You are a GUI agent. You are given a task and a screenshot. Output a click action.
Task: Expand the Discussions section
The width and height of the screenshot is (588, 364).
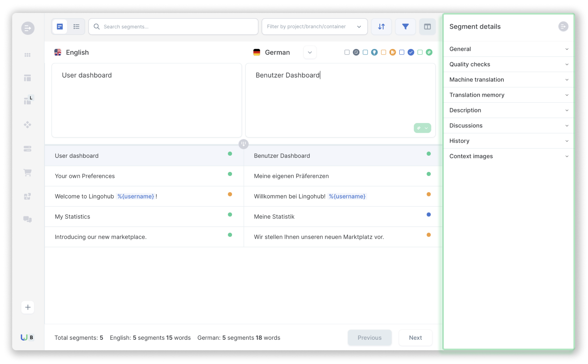(x=509, y=126)
